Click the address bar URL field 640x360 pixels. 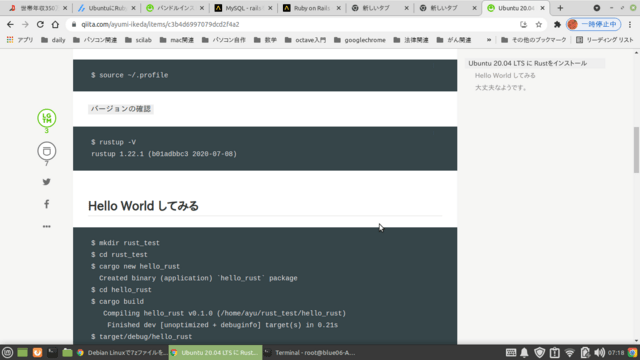[x=294, y=24]
